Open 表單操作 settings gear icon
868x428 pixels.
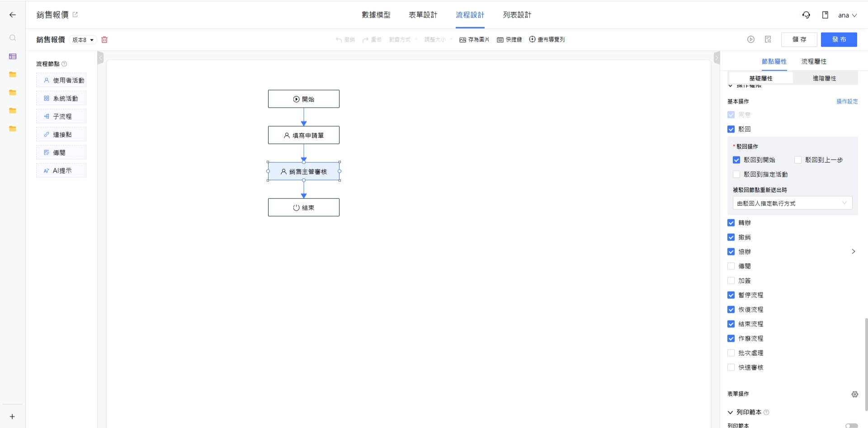point(854,394)
